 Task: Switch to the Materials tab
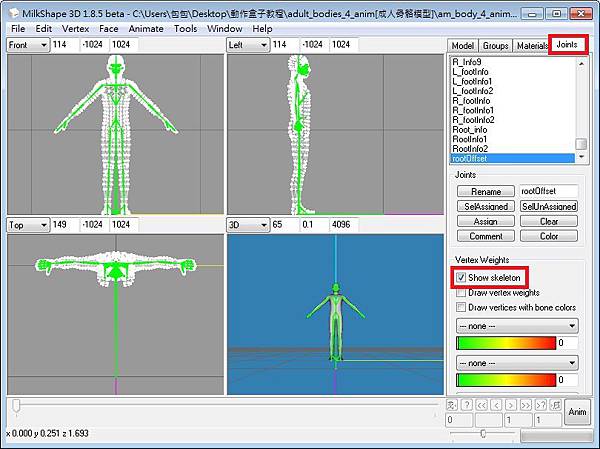point(531,46)
